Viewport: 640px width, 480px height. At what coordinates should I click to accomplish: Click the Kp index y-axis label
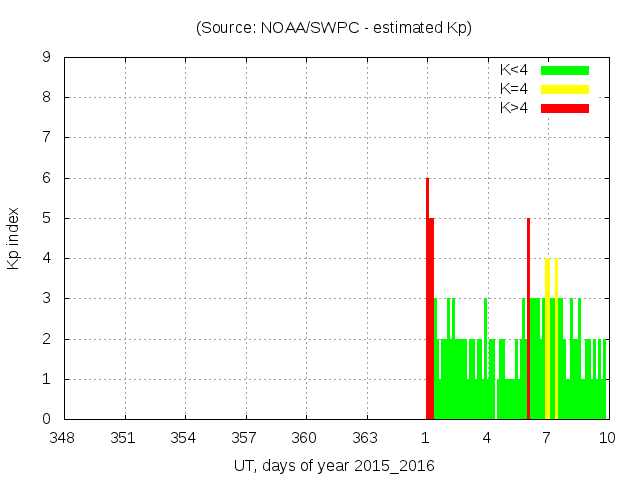click(14, 239)
